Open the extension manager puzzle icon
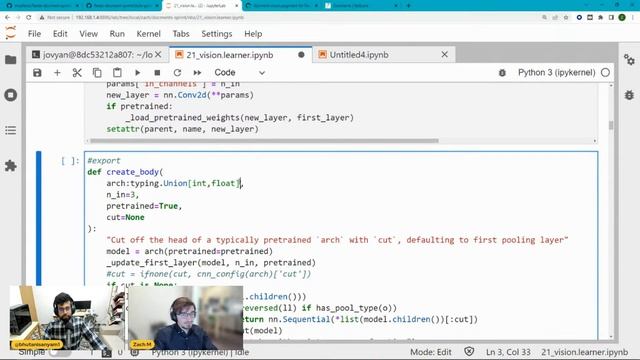 tap(11, 166)
